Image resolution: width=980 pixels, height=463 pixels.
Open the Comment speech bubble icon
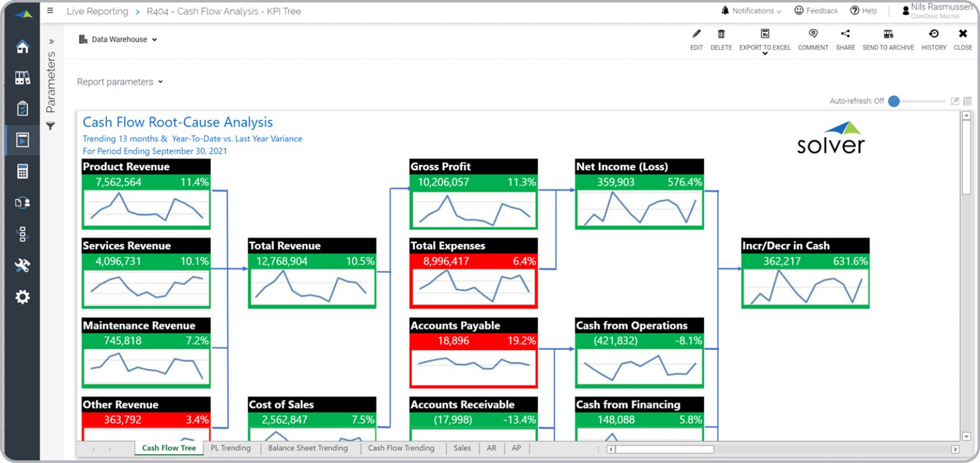coord(813,34)
